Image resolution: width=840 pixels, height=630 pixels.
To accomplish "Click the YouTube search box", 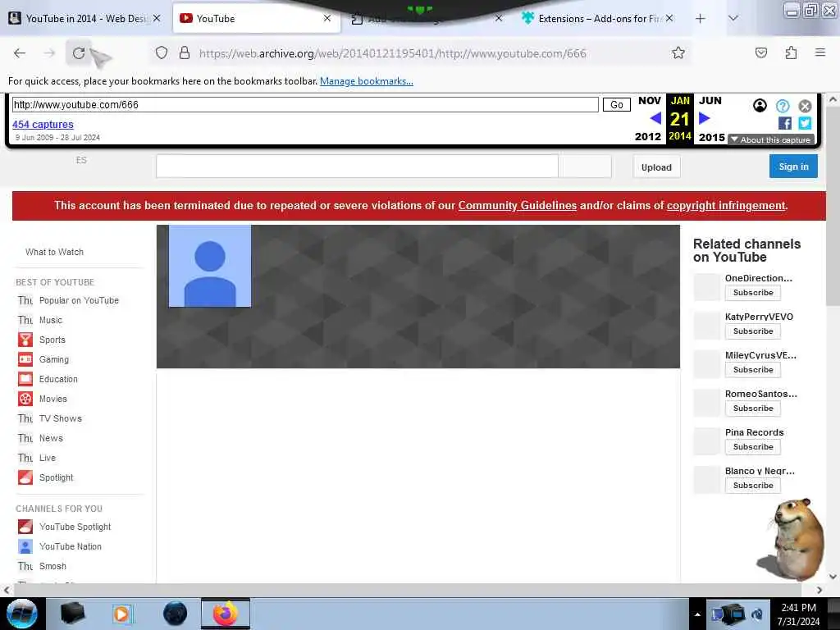I will (x=358, y=166).
